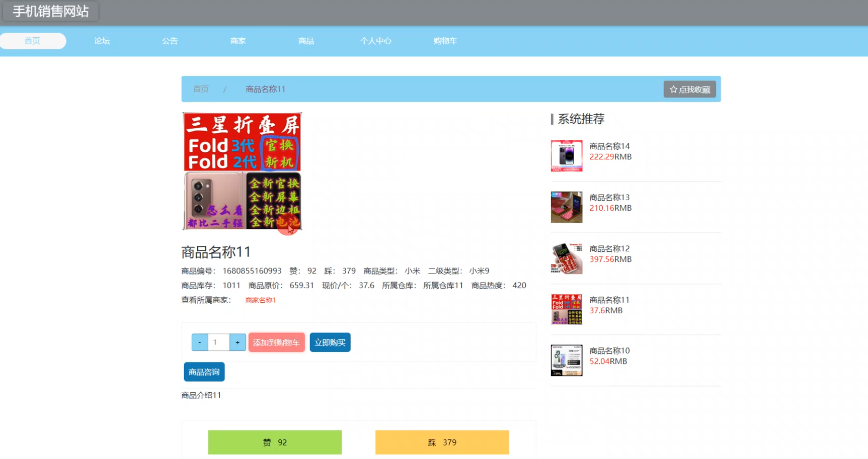The height and width of the screenshot is (459, 868).
Task: Open 商品名称11 recommended thumbnail
Action: (567, 309)
